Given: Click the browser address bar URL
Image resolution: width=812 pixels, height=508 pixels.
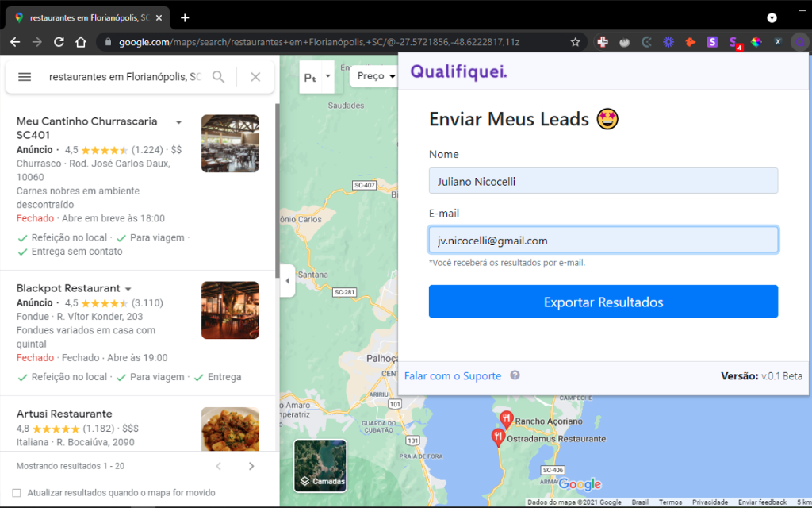Looking at the screenshot, I should [x=319, y=42].
